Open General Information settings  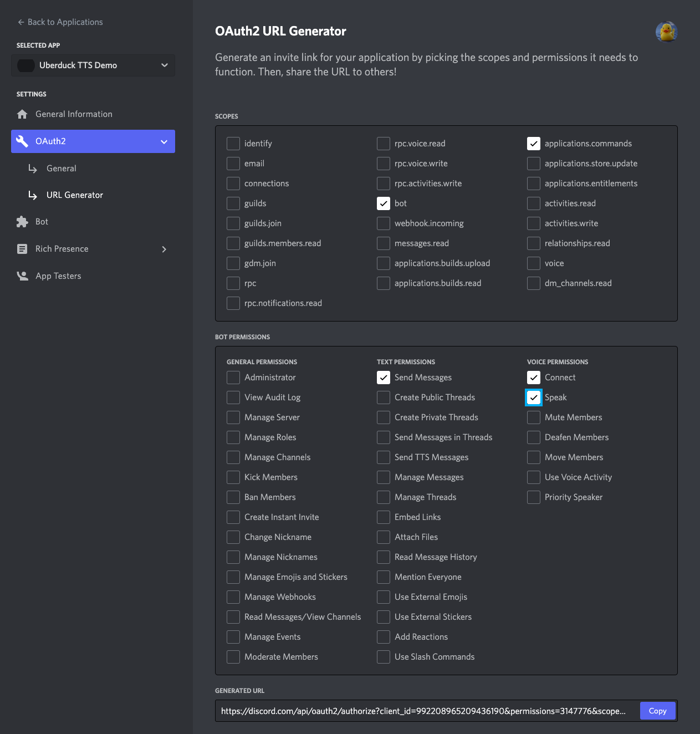pos(93,114)
